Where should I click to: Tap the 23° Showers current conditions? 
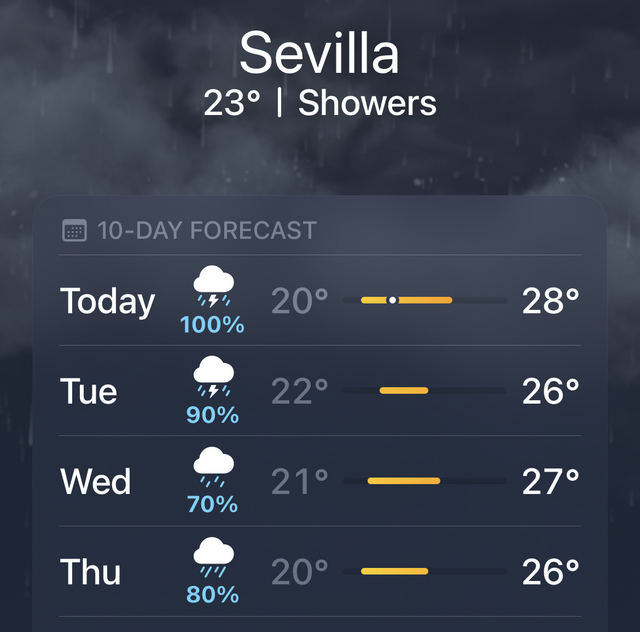(x=320, y=102)
